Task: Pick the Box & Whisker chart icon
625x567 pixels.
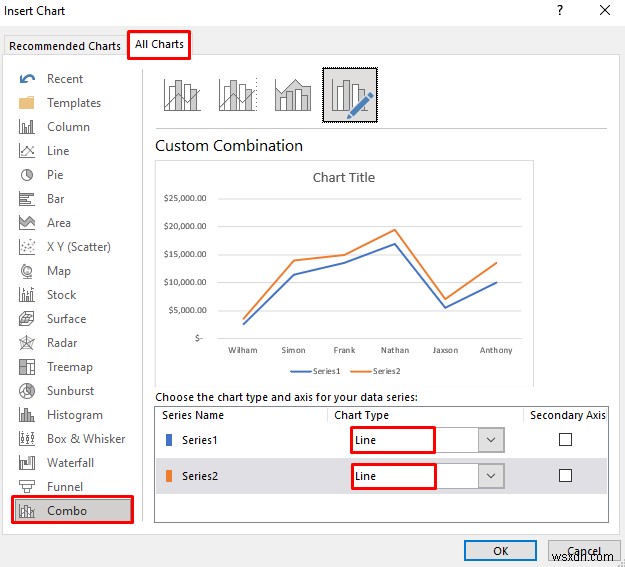Action: tap(27, 439)
